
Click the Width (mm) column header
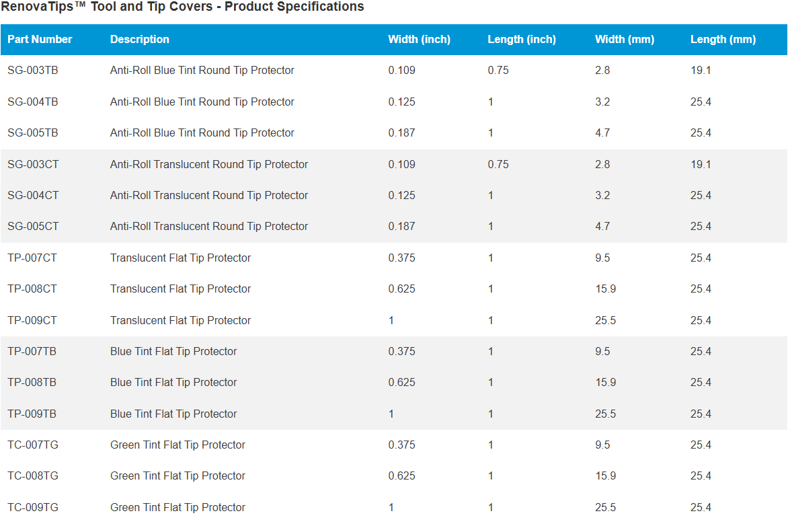pos(625,40)
